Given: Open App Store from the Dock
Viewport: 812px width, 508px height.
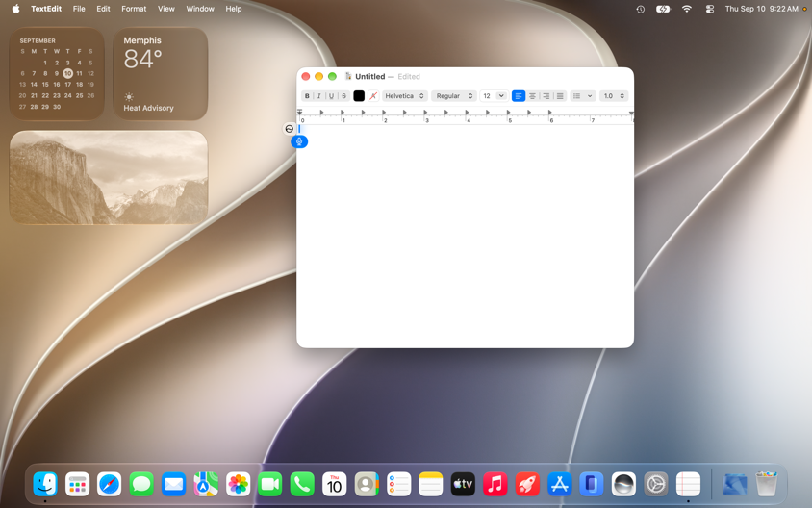Looking at the screenshot, I should [x=559, y=484].
